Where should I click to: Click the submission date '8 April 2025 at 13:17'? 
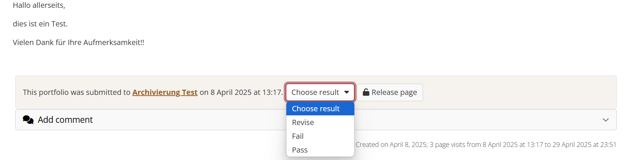tap(246, 92)
